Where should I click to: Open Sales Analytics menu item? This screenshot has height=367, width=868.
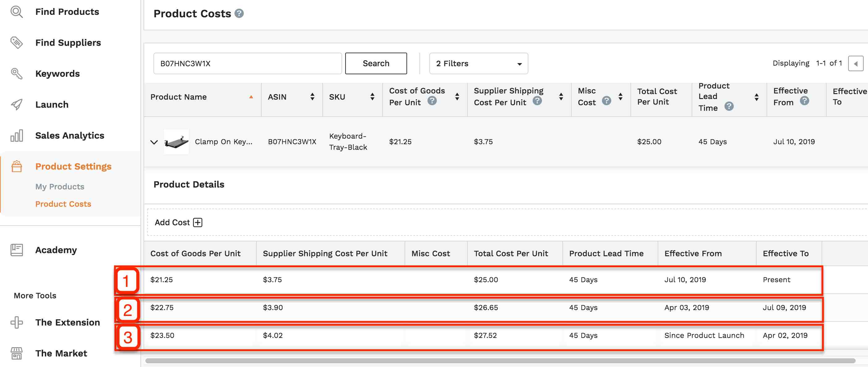click(70, 136)
